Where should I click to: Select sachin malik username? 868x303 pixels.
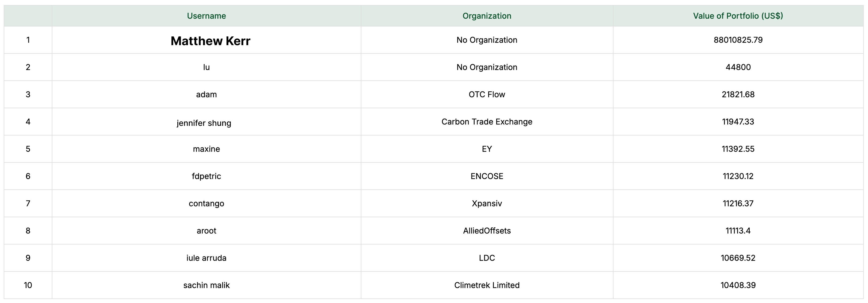click(206, 285)
